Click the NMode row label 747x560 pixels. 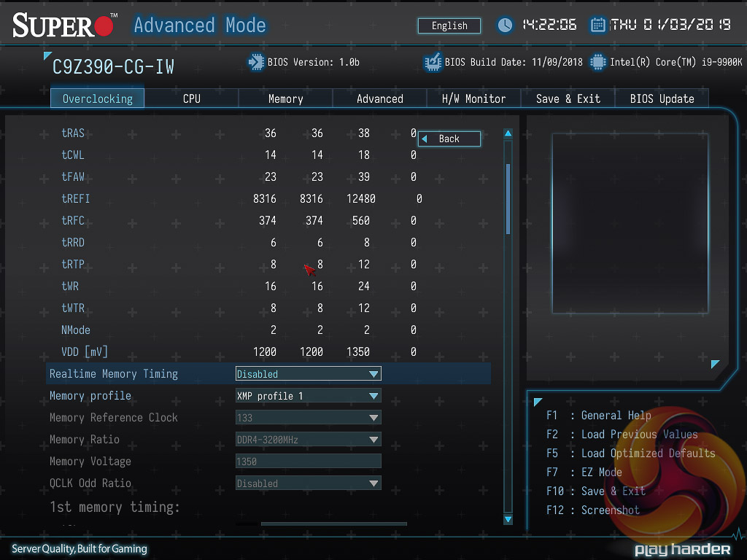(75, 330)
